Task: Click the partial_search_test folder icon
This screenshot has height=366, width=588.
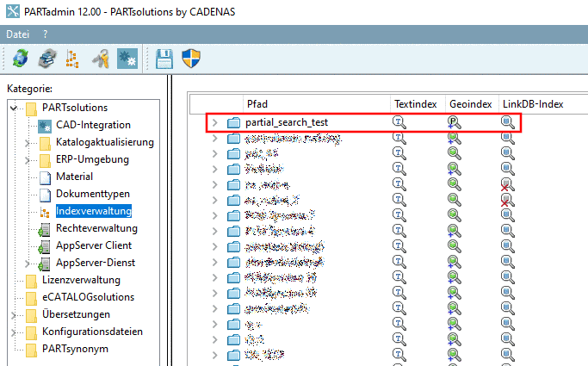Action: point(233,122)
